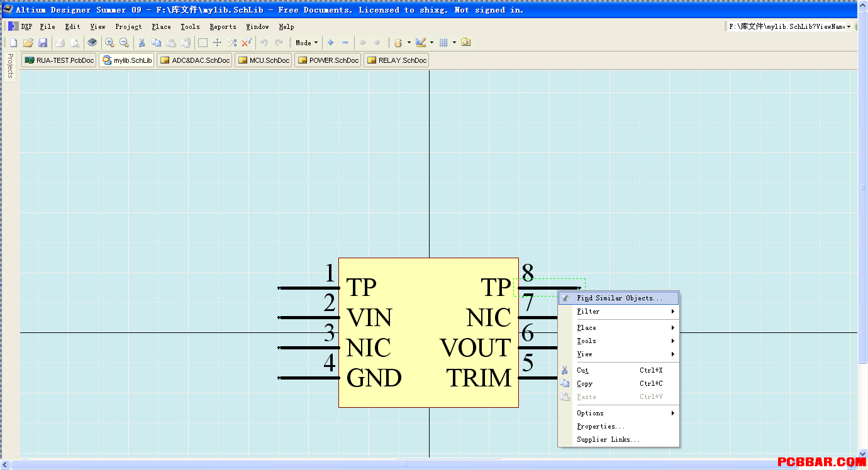Go to the next mode with the right arrow
The image size is (868, 470).
click(377, 43)
